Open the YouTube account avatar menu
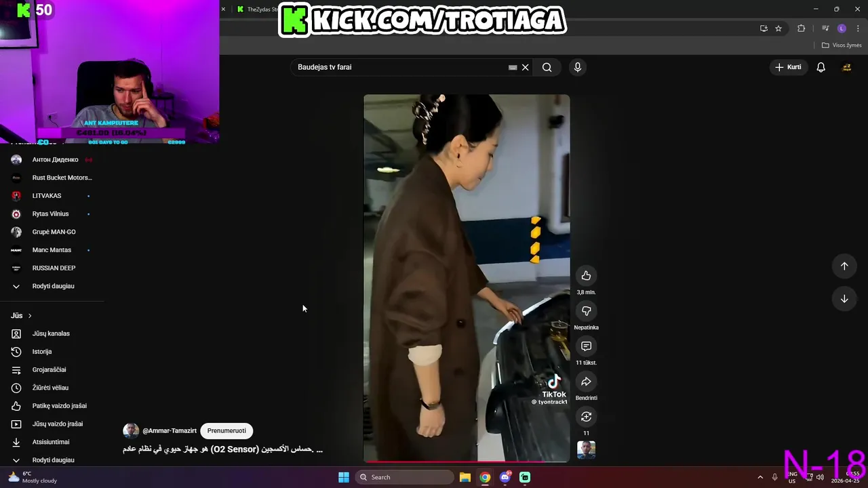Viewport: 868px width, 488px height. point(846,67)
